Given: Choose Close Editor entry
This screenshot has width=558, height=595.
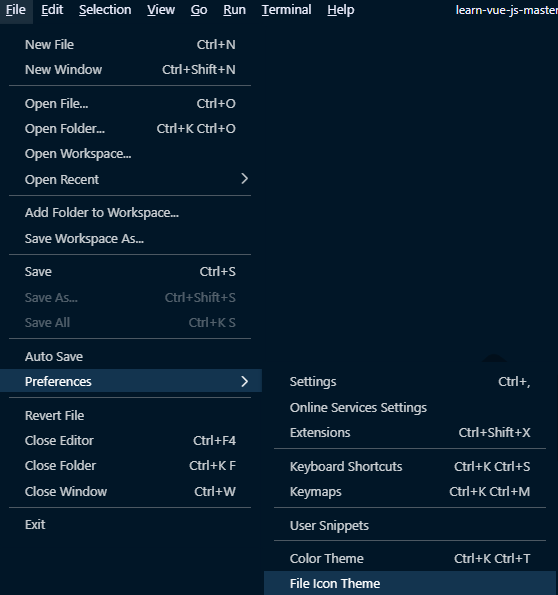Looking at the screenshot, I should (x=130, y=441).
